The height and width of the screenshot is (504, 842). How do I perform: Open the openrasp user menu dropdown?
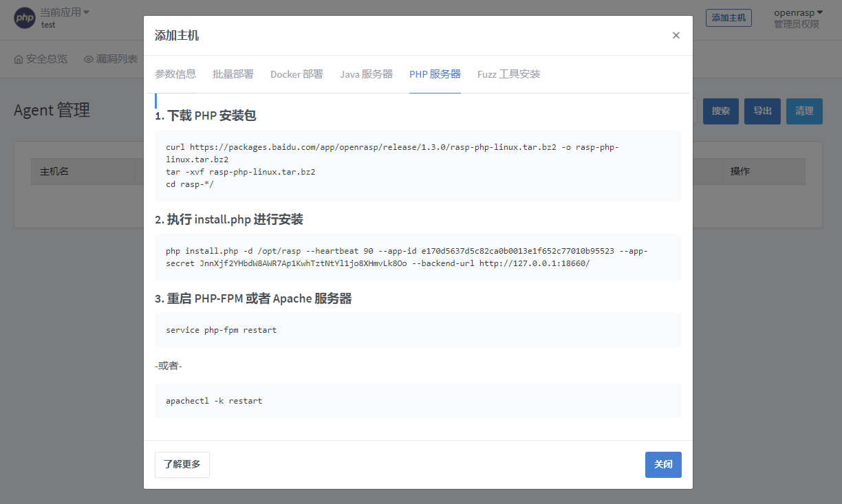[x=798, y=12]
